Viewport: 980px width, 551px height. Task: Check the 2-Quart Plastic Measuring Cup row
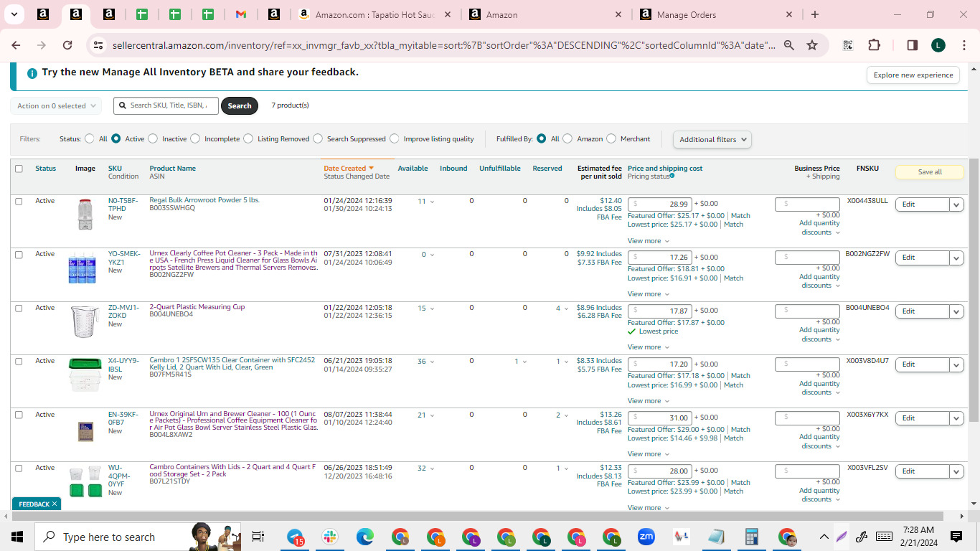point(19,308)
